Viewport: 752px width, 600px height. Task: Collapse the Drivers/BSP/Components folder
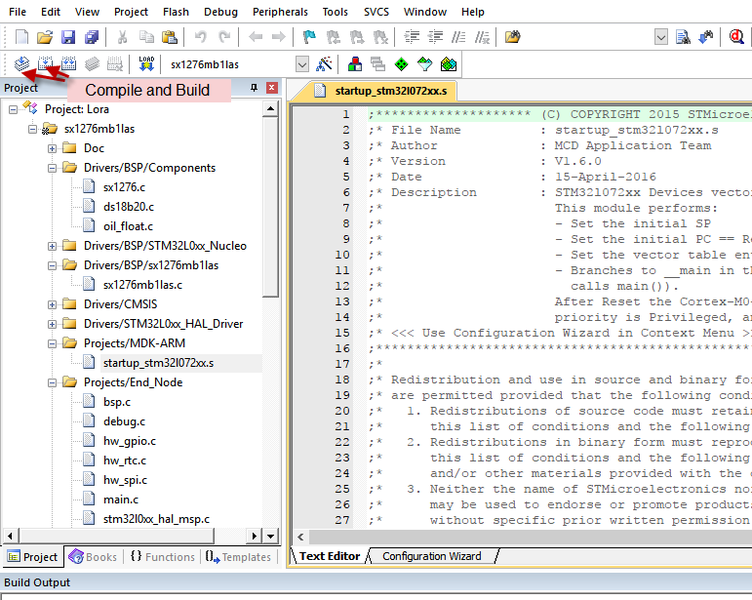click(52, 168)
